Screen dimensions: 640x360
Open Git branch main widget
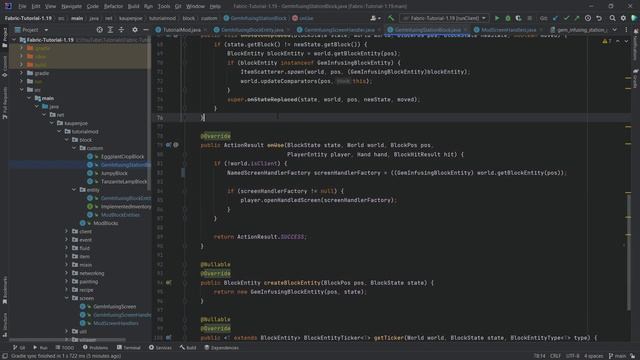pos(617,356)
